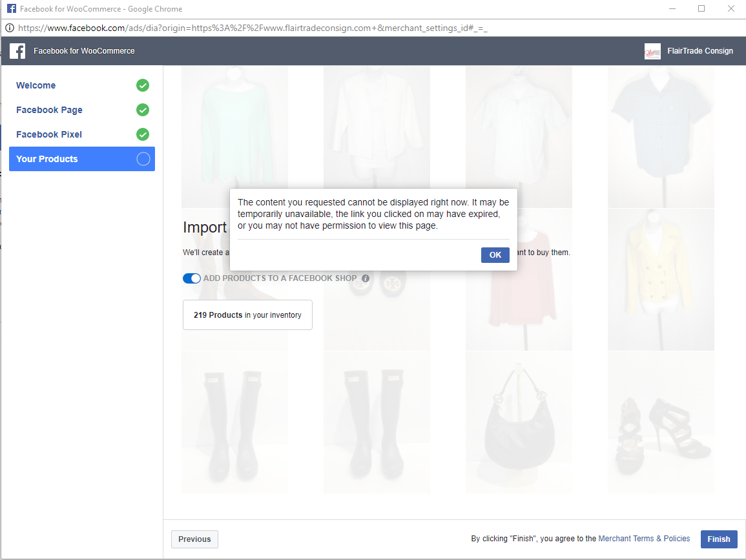746x560 pixels.
Task: Click the ADD PRODUCTS TO A FACEBOOK SHOP label
Action: [x=280, y=278]
